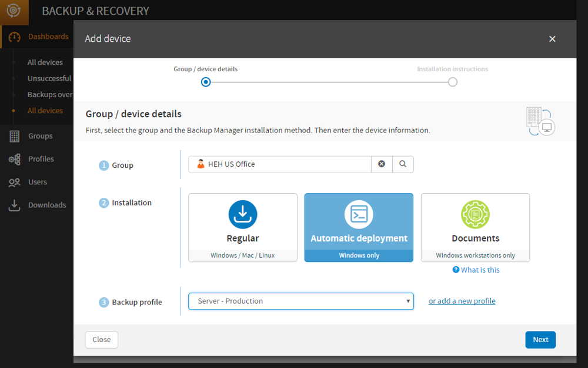Select Automatic deployment Windows only option
588x368 pixels.
tap(359, 227)
